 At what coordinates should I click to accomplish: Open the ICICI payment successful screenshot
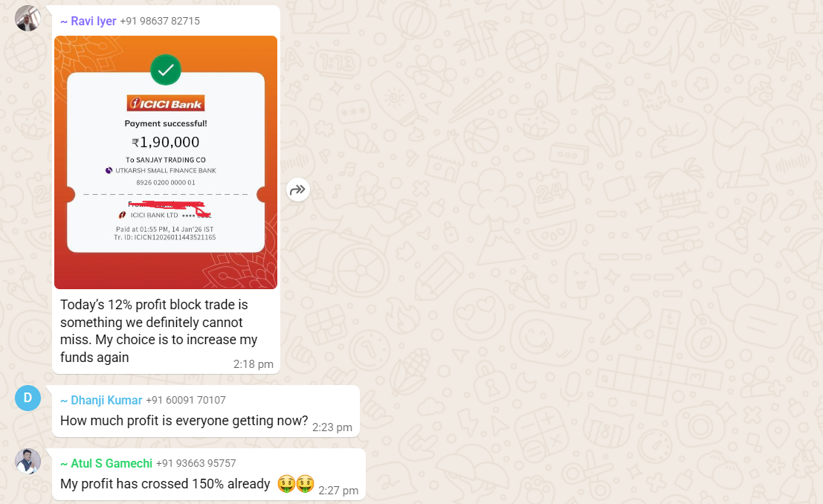click(166, 162)
